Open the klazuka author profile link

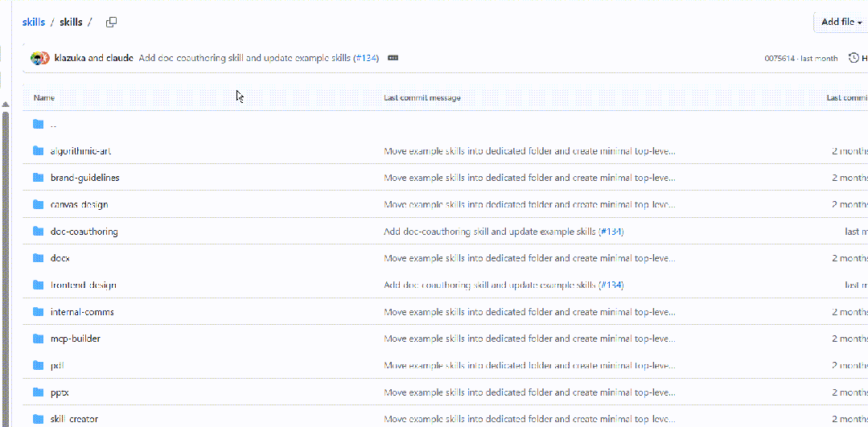click(70, 58)
